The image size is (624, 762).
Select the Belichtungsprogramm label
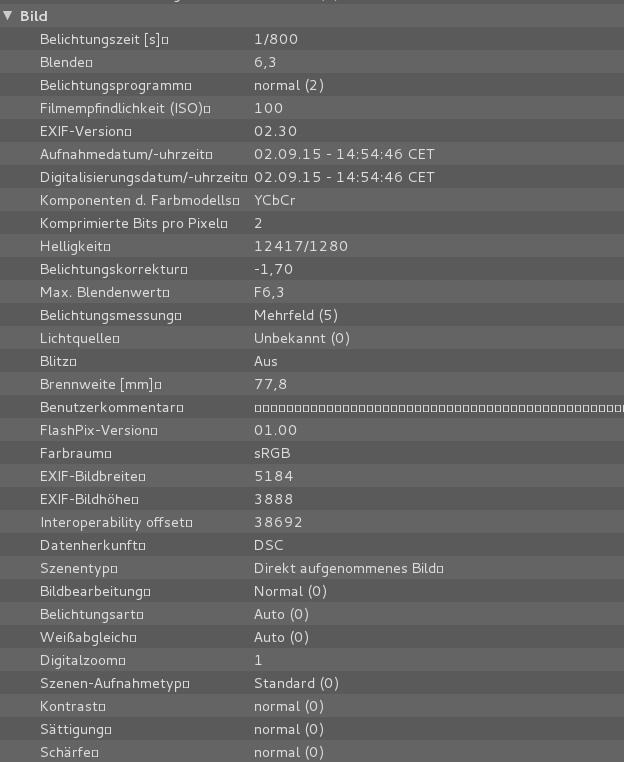tap(112, 85)
